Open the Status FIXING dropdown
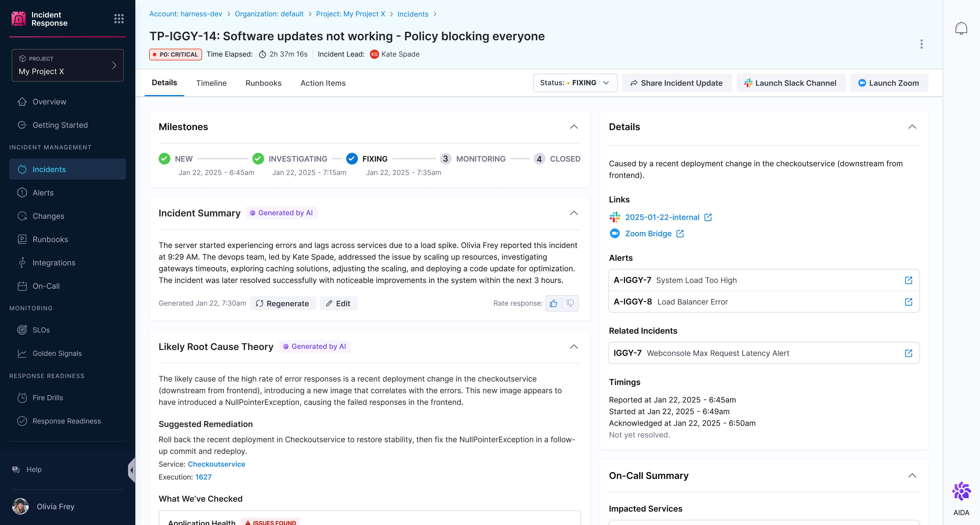The width and height of the screenshot is (980, 525). pos(575,83)
